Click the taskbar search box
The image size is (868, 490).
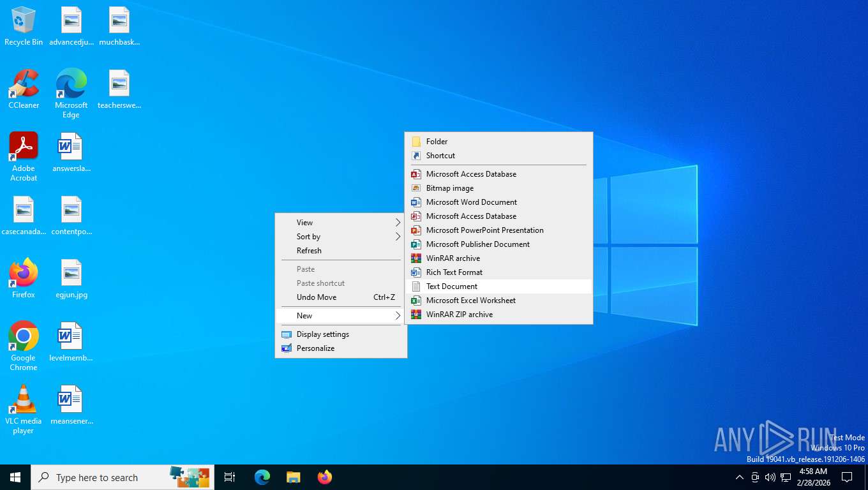point(123,477)
